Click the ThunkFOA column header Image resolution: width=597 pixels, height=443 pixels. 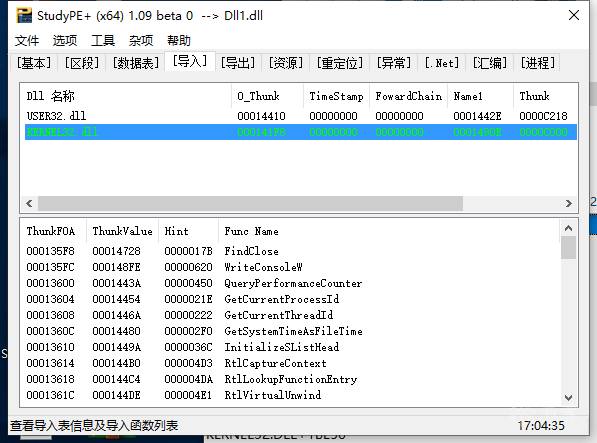pos(53,231)
